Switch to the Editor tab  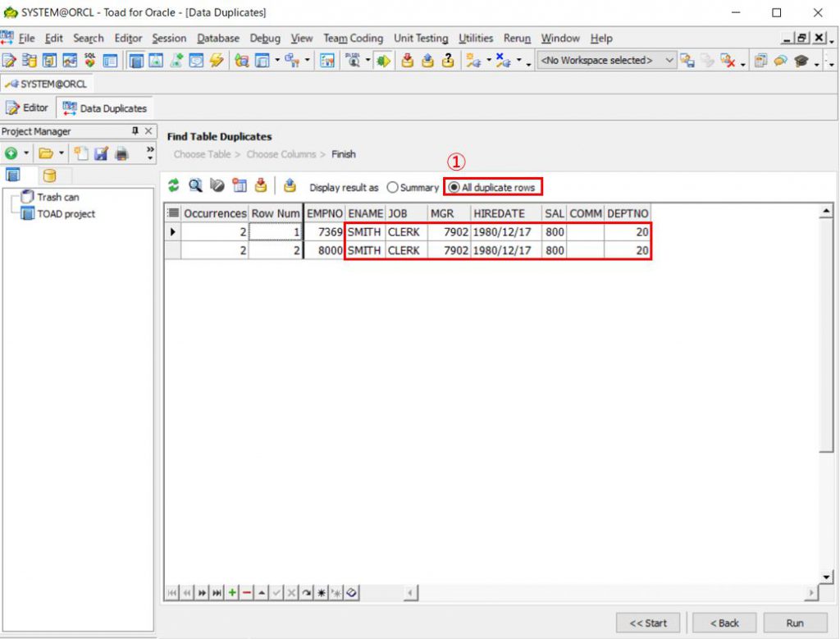pyautogui.click(x=28, y=107)
